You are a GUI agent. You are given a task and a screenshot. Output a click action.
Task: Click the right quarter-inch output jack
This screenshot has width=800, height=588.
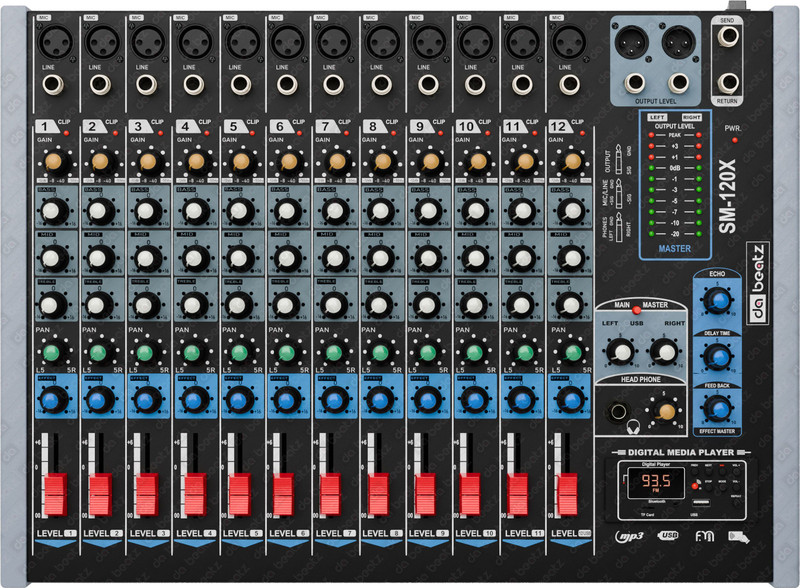coord(679,83)
